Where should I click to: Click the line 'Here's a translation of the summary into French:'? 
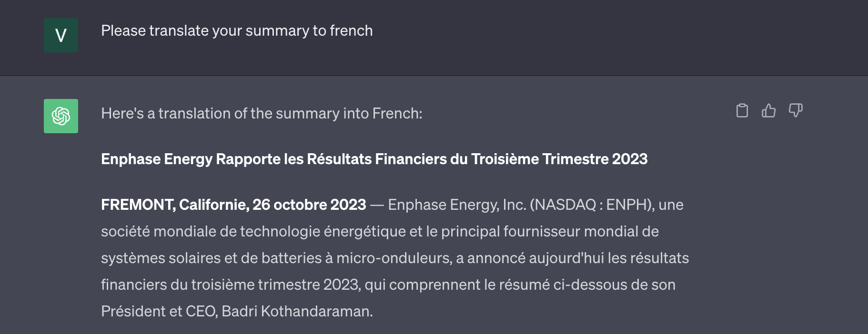point(262,114)
